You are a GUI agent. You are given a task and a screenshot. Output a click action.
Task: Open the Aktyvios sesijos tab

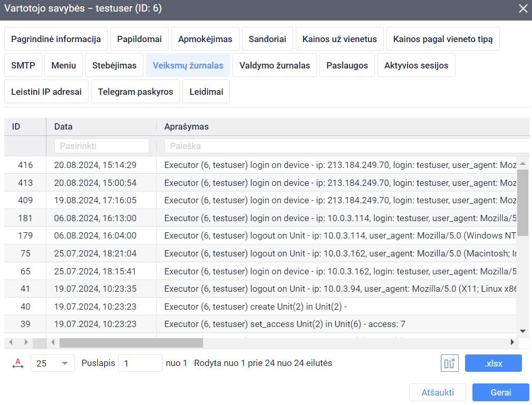pos(416,66)
